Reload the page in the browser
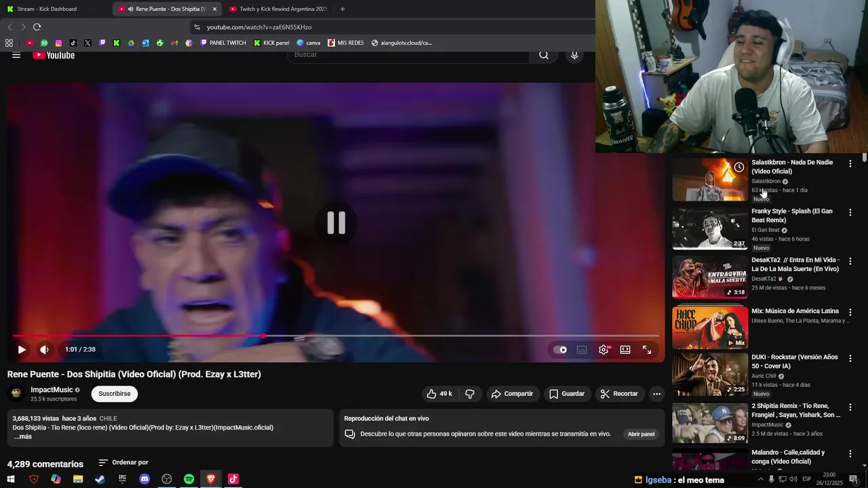Image resolution: width=868 pixels, height=488 pixels. [37, 27]
